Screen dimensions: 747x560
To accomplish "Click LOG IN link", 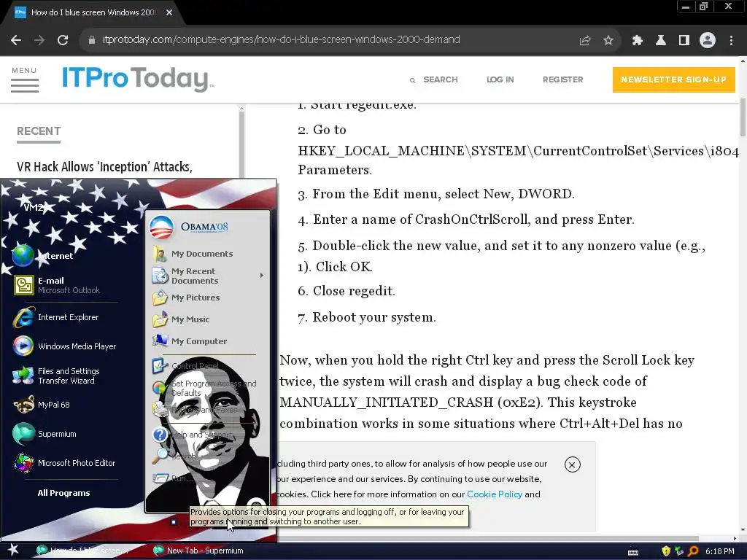I will 500,79.
